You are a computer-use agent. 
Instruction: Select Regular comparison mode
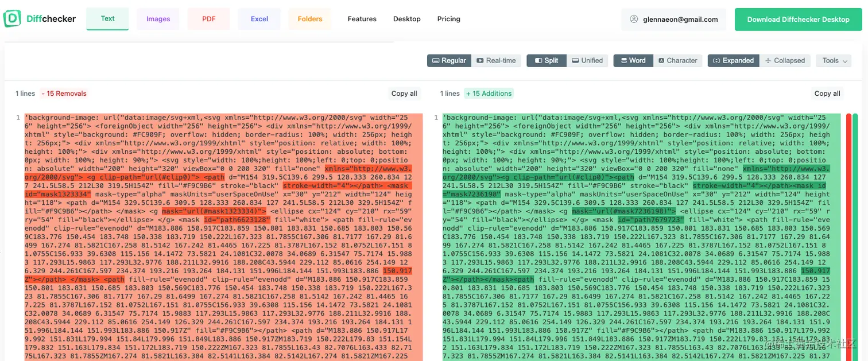449,60
